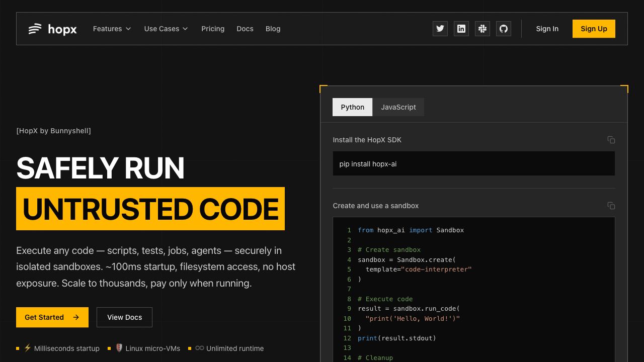
Task: Click 'Install the HopX SDK' label
Action: pos(367,140)
